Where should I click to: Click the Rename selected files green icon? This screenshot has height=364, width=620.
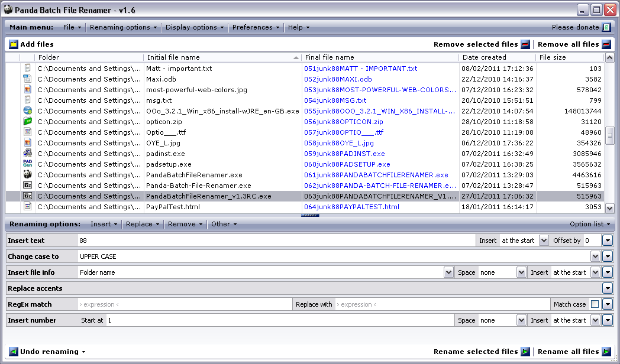tap(525, 352)
